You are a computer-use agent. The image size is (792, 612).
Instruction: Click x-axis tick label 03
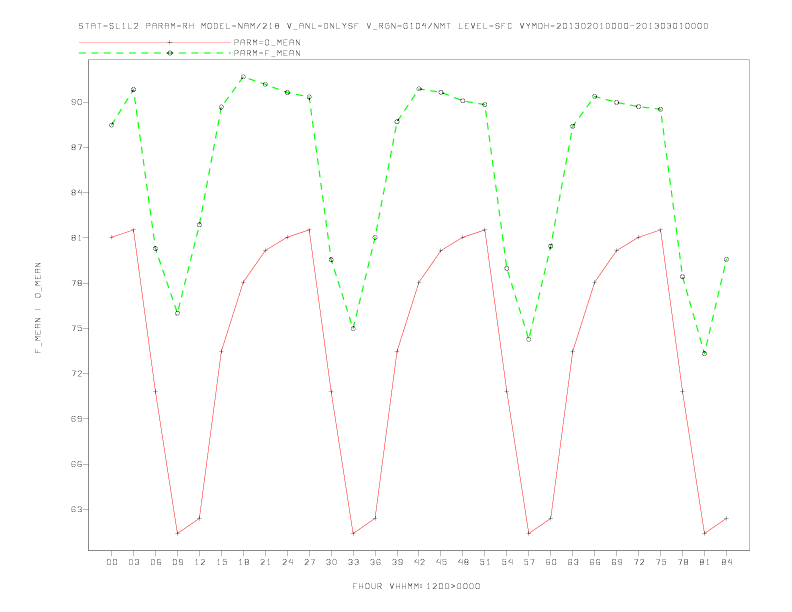pyautogui.click(x=134, y=562)
